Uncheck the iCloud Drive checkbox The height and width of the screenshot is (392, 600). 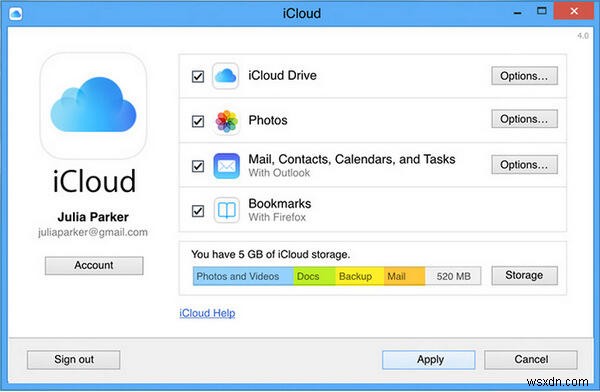[x=198, y=77]
